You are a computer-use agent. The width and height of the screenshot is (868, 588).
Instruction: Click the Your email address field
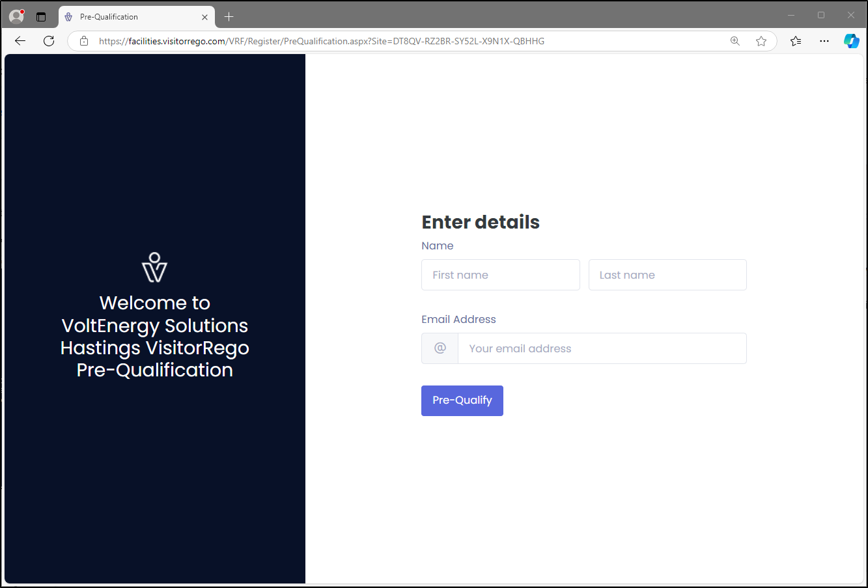602,348
